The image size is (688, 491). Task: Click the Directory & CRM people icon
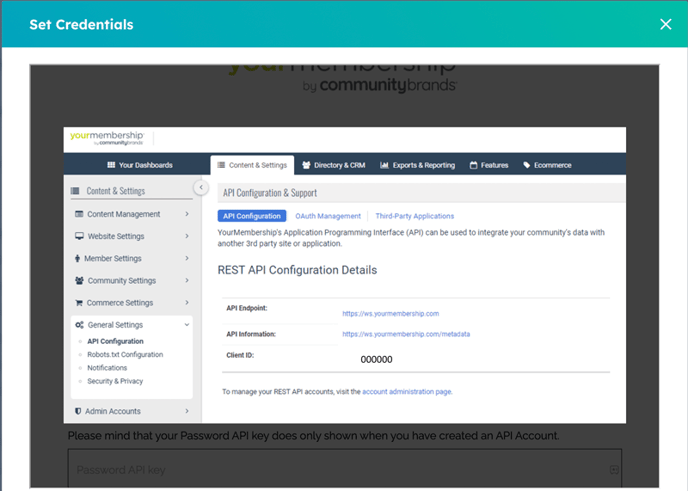click(306, 165)
